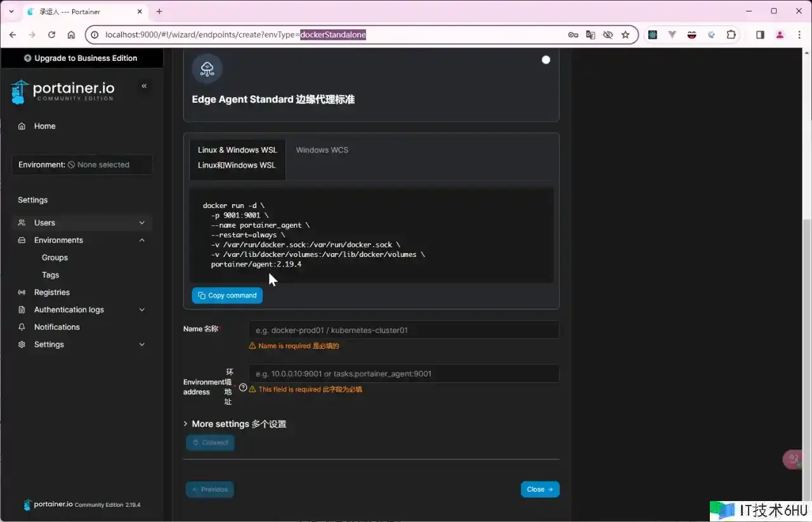This screenshot has width=812, height=522.
Task: Click 'portainer/agent:2.19.4' text line
Action: tap(256, 264)
